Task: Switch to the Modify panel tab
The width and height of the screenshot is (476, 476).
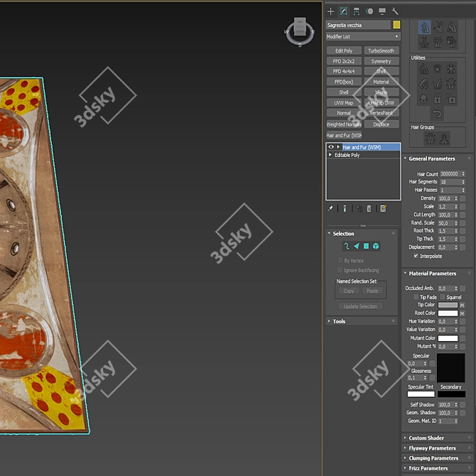Action: [343, 11]
